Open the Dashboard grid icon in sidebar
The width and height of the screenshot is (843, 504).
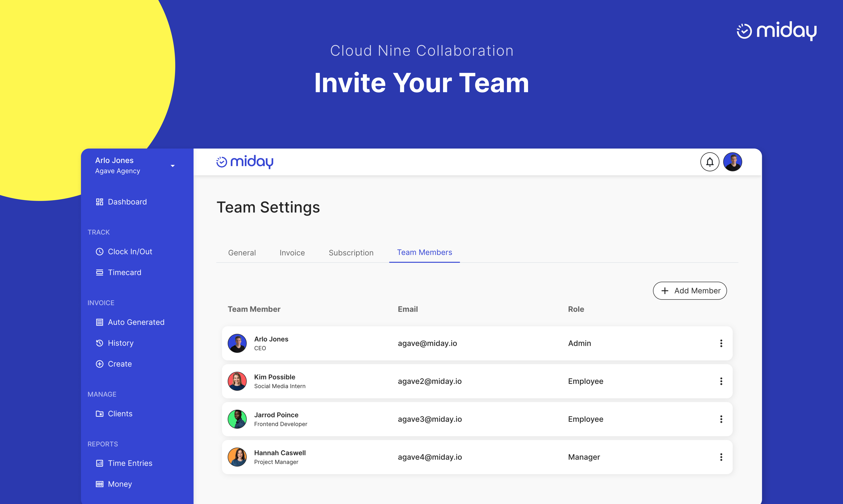click(99, 202)
